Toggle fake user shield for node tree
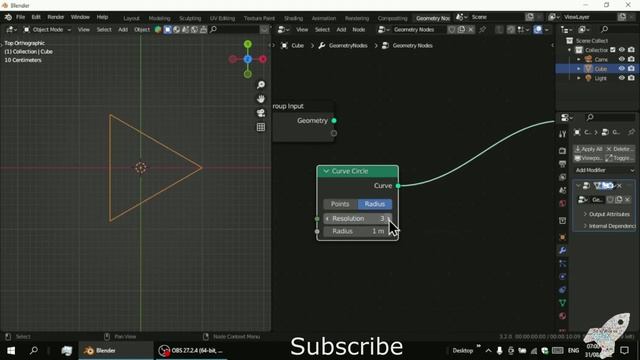Image resolution: width=640 pixels, height=360 pixels. (x=452, y=29)
